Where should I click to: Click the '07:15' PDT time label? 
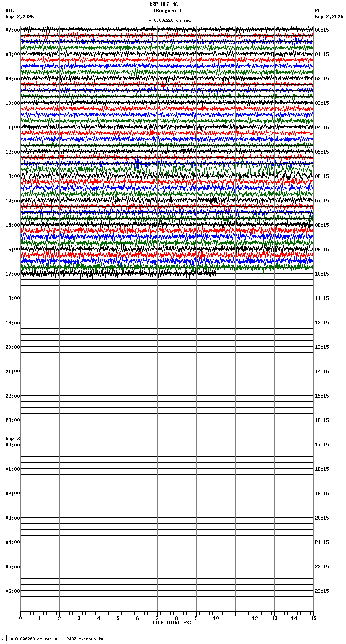322,201
